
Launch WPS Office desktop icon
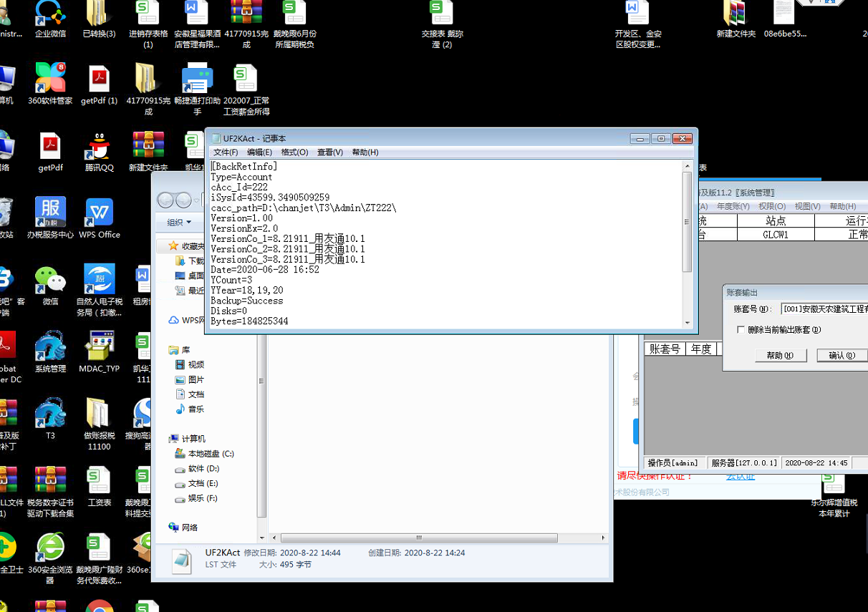pyautogui.click(x=99, y=218)
